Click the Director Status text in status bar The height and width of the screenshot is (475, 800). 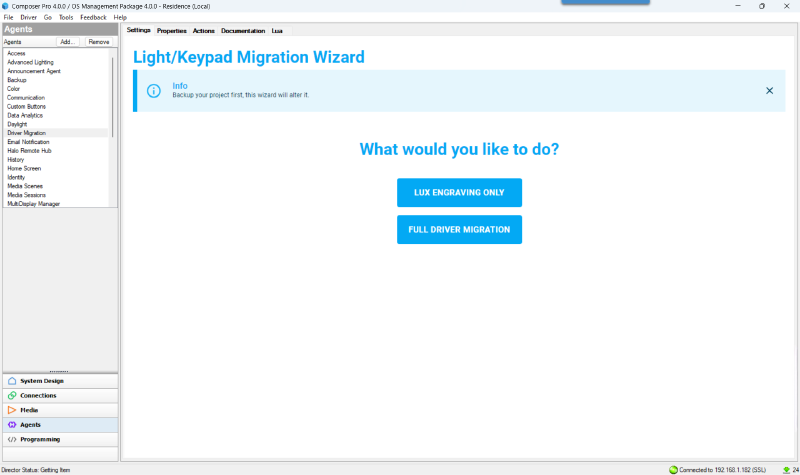35,470
